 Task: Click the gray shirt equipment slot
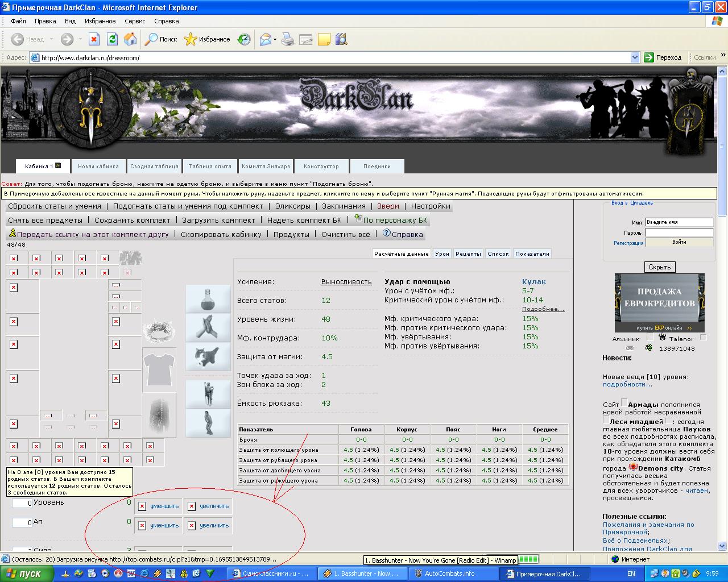(x=159, y=369)
